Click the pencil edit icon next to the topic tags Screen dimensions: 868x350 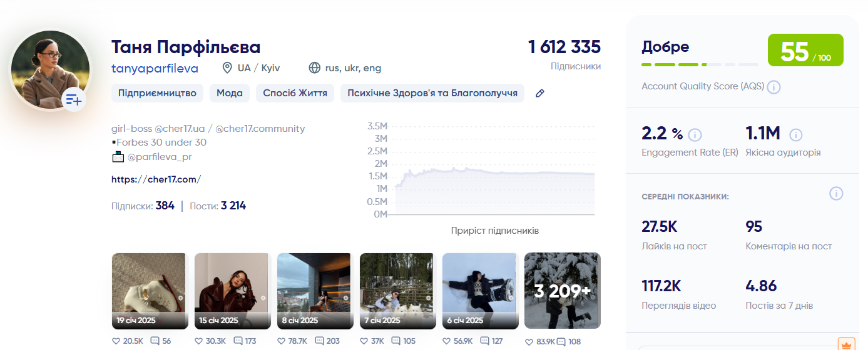[x=540, y=93]
